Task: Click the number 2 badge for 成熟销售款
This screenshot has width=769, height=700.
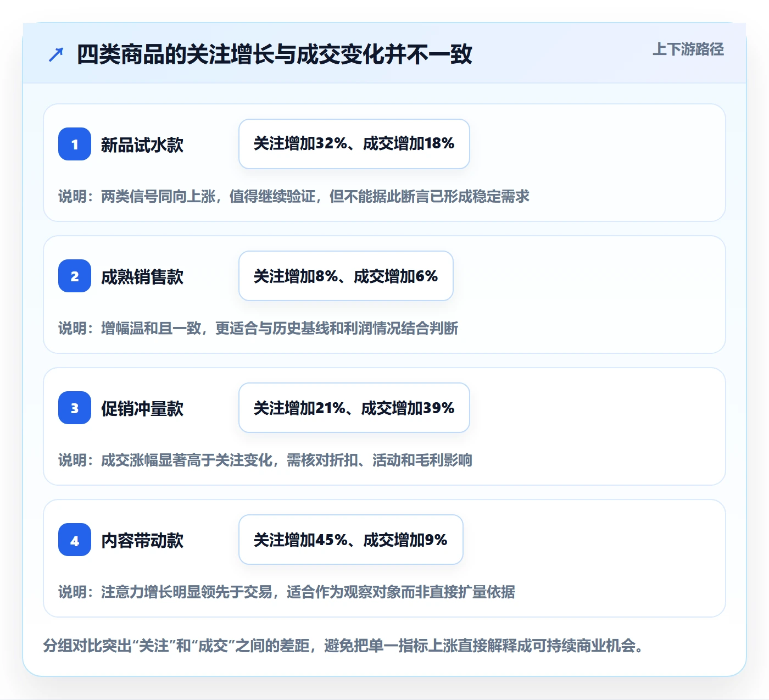Action: 75,276
